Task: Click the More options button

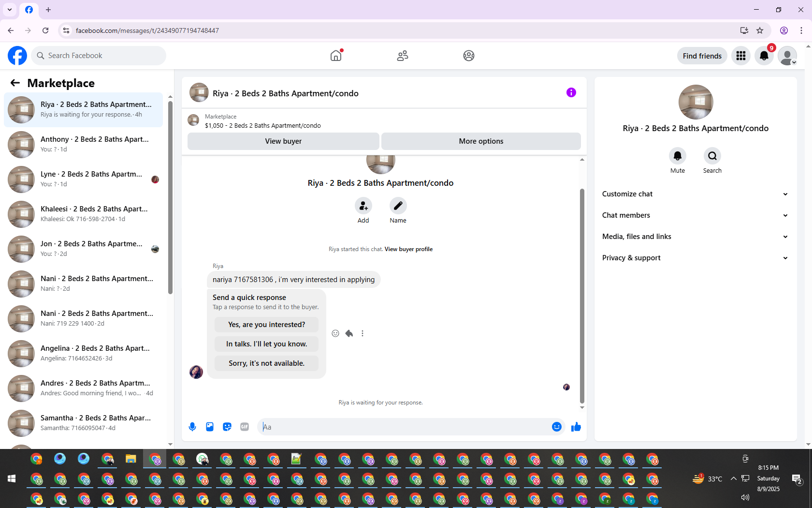Action: (x=481, y=141)
